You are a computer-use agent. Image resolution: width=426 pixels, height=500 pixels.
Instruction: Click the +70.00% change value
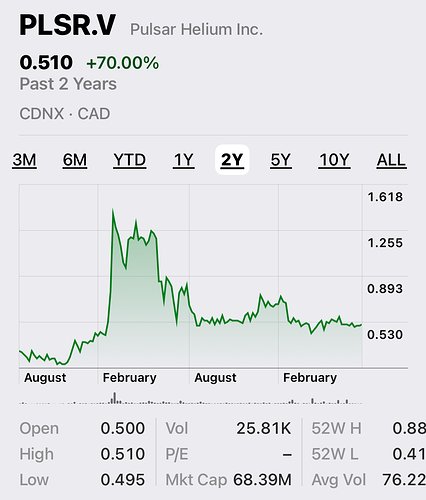tap(123, 63)
